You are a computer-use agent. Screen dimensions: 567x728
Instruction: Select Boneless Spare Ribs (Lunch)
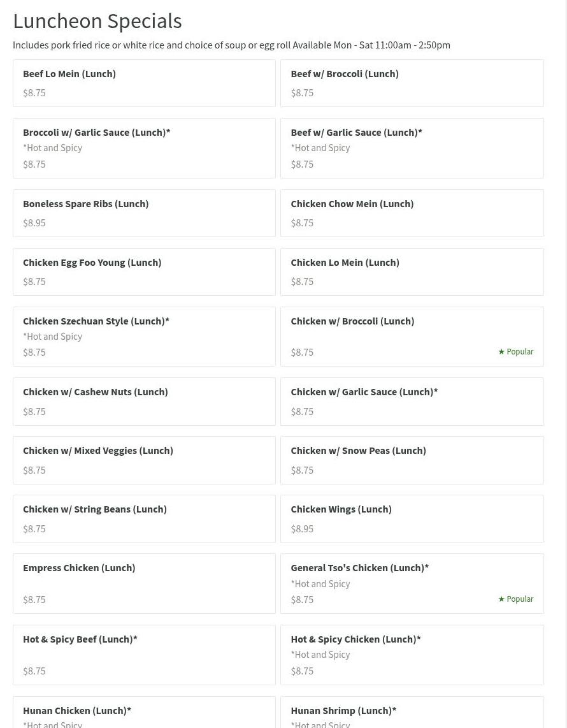(x=144, y=213)
